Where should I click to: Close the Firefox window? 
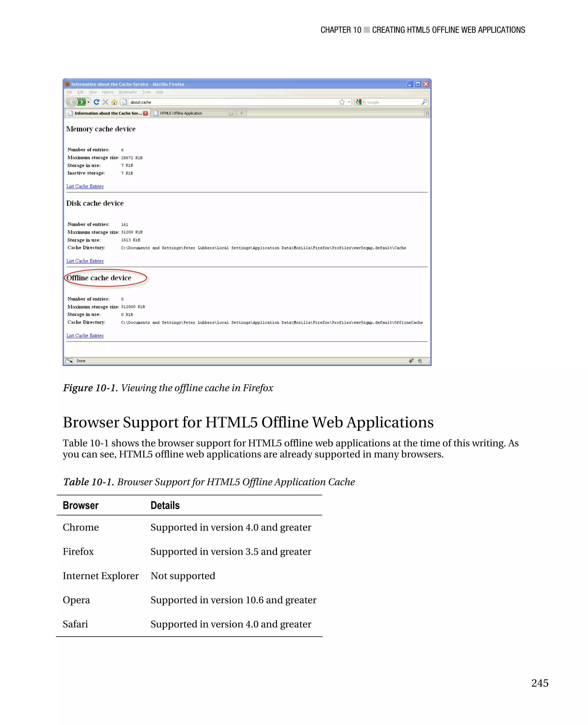(x=426, y=84)
